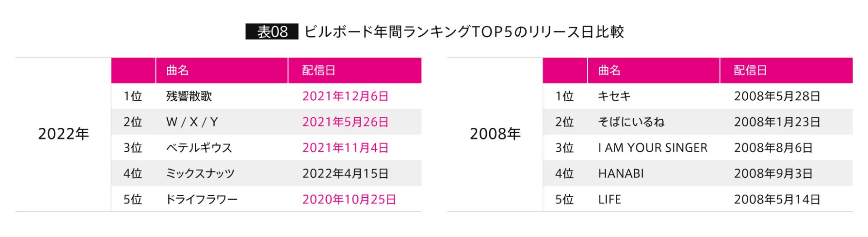Image resolution: width=868 pixels, height=237 pixels.
Task: Select the song そばにいるね
Action: [x=631, y=122]
